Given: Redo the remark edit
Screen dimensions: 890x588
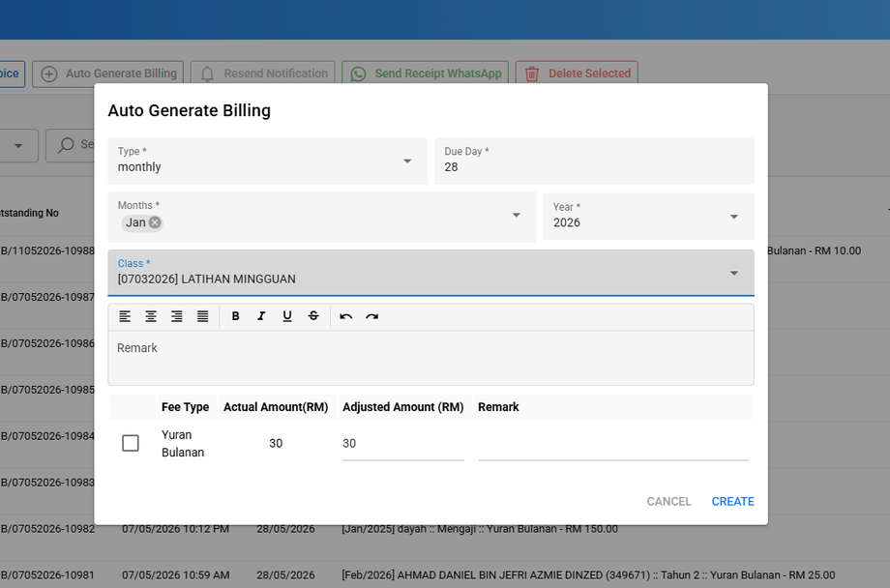Looking at the screenshot, I should coord(371,316).
